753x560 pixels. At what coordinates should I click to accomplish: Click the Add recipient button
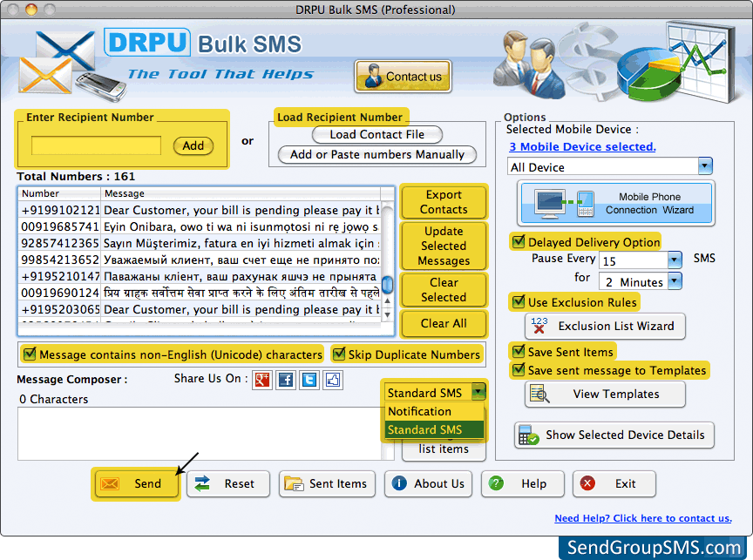[193, 145]
